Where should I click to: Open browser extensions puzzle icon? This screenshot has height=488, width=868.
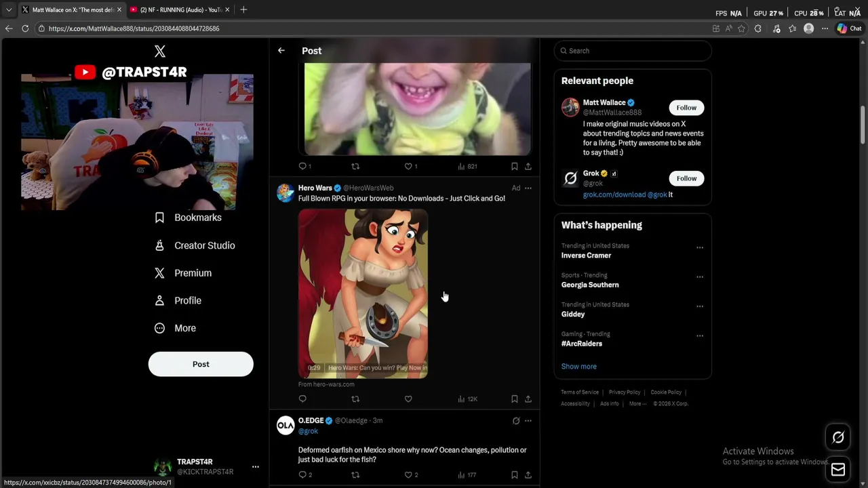click(758, 28)
